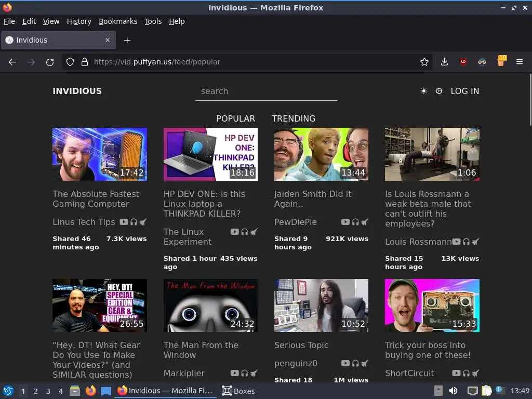Open the HP DEV ONE video thumbnail
532x399 pixels.
211,154
